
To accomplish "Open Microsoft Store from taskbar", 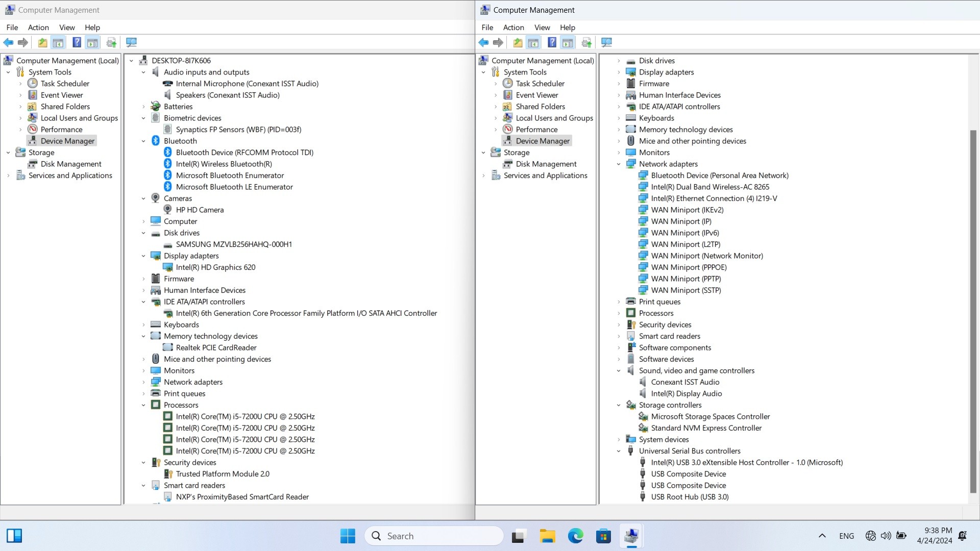I will point(603,536).
